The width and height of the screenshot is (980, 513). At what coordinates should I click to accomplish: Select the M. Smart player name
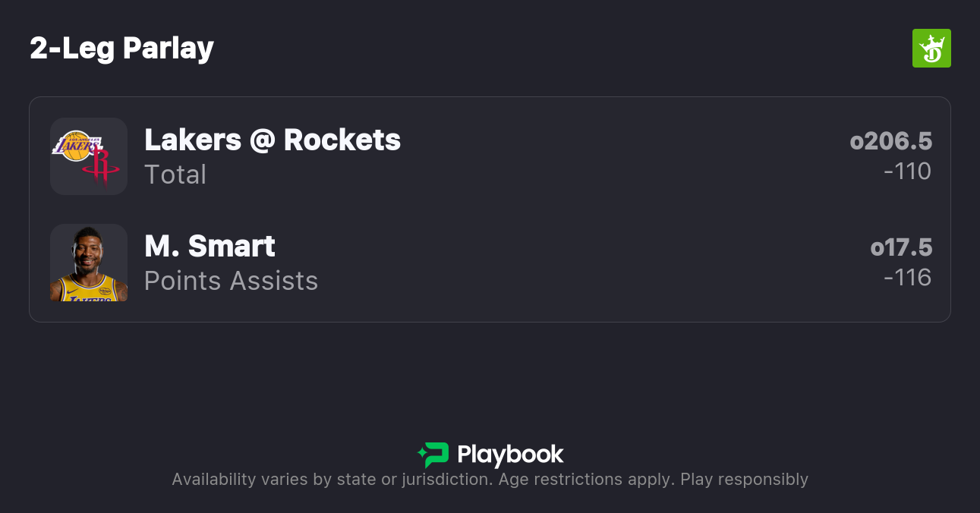click(x=210, y=246)
